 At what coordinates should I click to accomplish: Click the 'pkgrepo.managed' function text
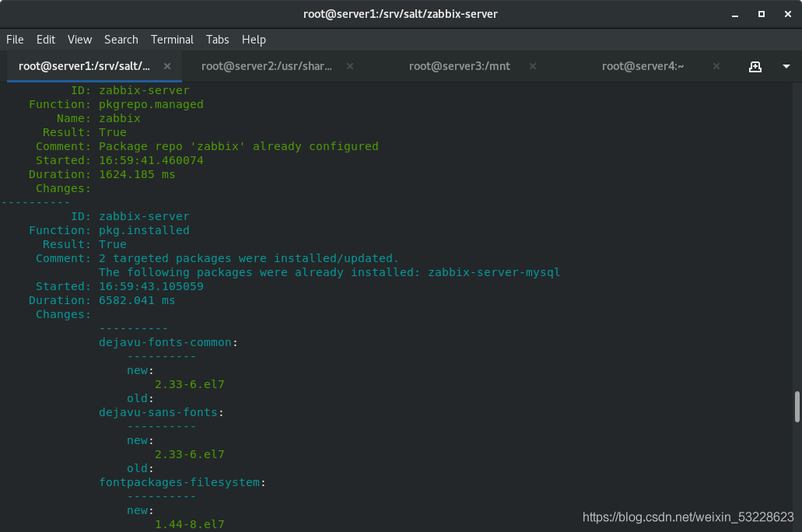click(x=151, y=104)
